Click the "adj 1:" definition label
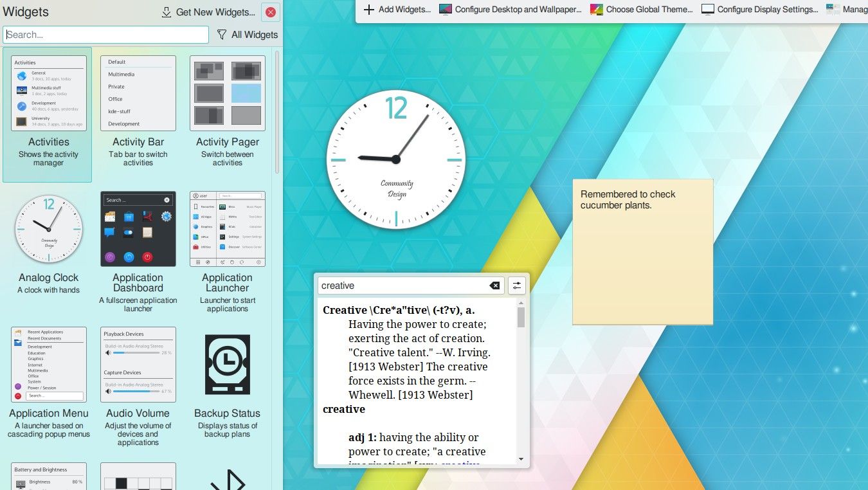The width and height of the screenshot is (868, 490). (x=363, y=437)
